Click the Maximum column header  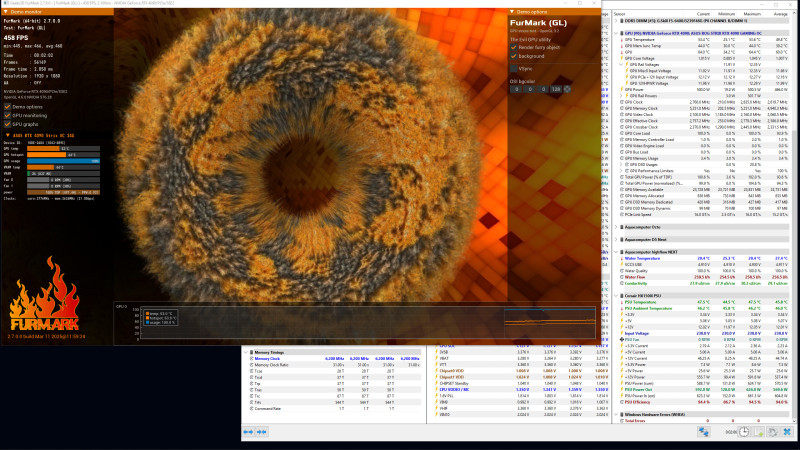752,14
